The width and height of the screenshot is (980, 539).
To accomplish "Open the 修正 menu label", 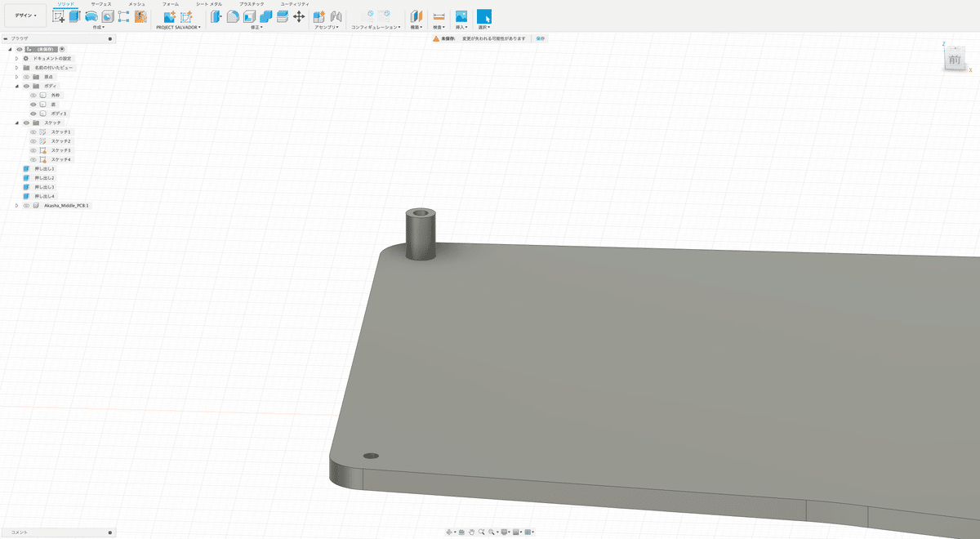I will tap(256, 27).
